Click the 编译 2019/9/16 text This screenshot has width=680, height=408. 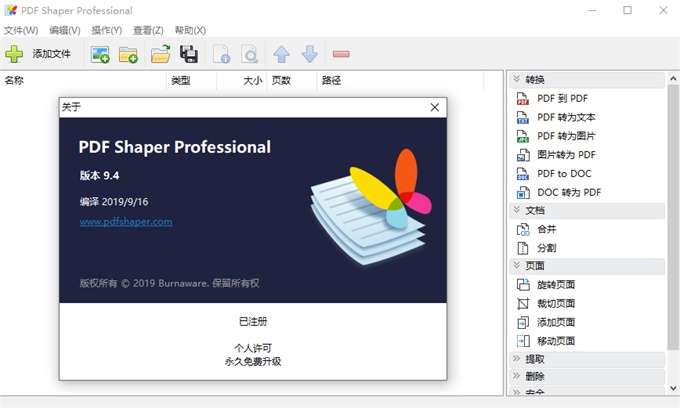114,202
